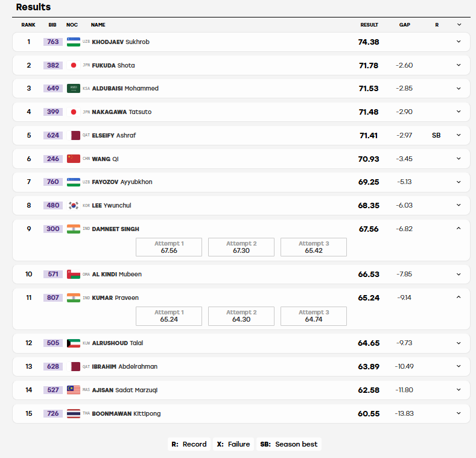476x458 pixels.
Task: Click bib number 624
Action: (53, 135)
